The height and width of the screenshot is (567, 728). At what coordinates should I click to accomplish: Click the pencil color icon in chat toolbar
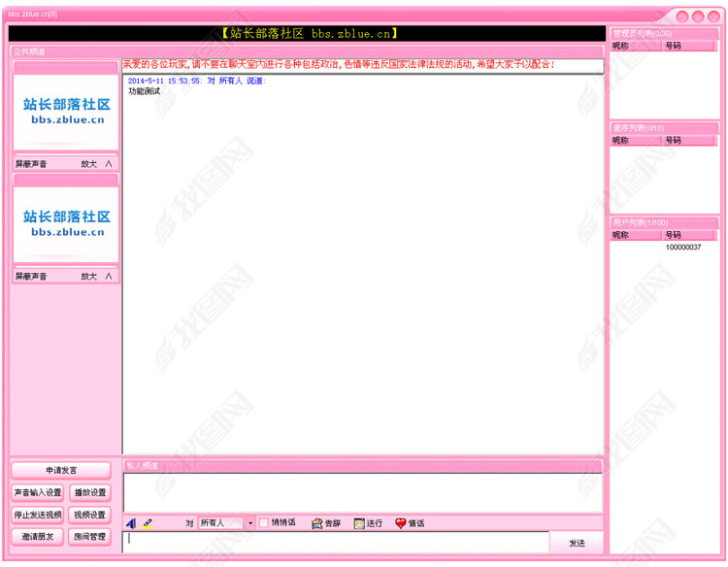tap(149, 523)
